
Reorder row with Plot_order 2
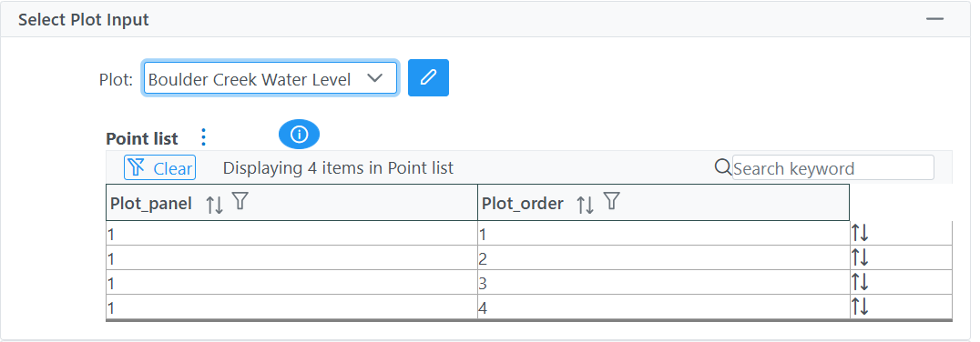click(860, 257)
